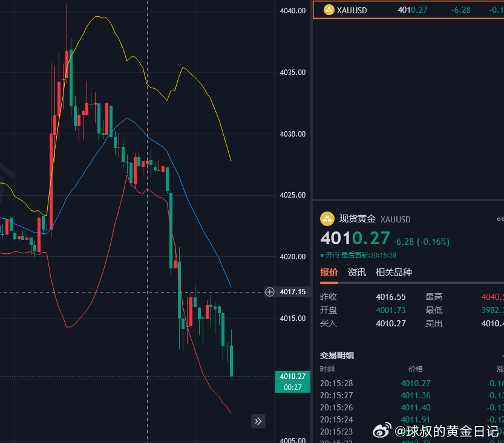Click the 4020.00 price axis label
The width and height of the screenshot is (504, 443).
point(292,256)
